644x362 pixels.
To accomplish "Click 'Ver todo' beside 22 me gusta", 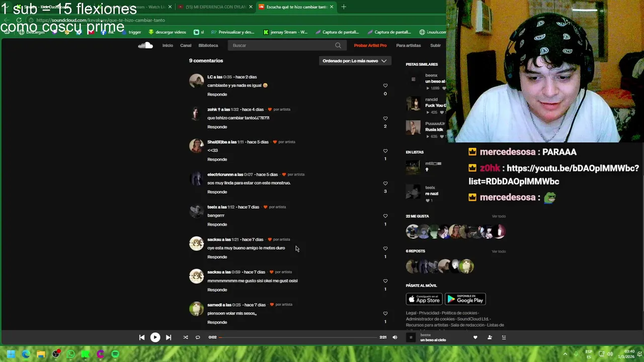I will [x=499, y=216].
